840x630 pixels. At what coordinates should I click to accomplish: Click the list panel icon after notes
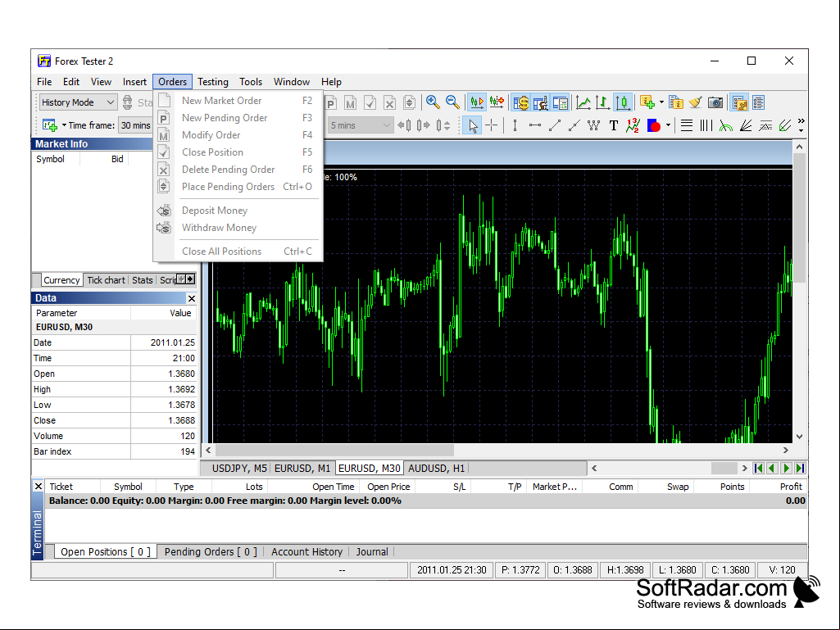point(758,102)
